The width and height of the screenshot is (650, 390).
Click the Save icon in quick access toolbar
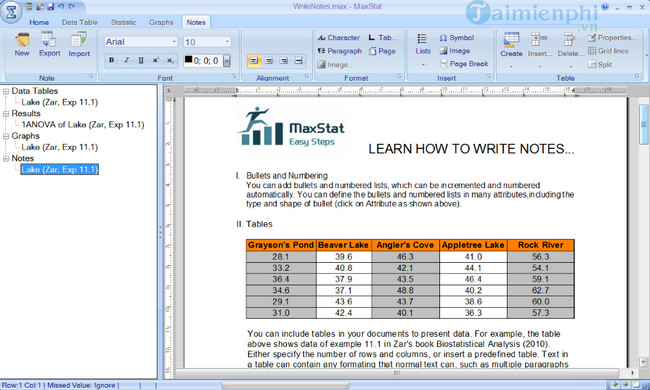[50, 6]
